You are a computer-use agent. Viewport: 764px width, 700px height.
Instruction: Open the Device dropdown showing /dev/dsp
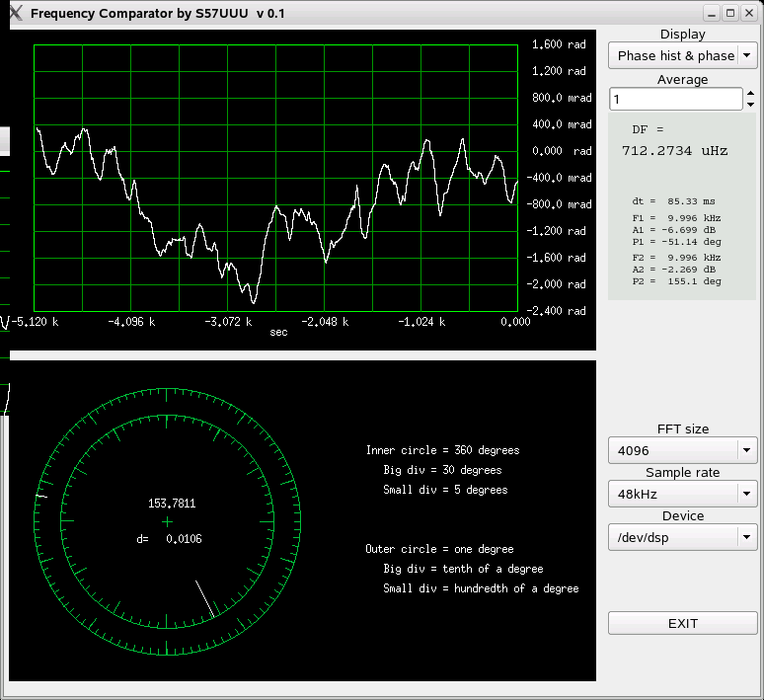(683, 538)
